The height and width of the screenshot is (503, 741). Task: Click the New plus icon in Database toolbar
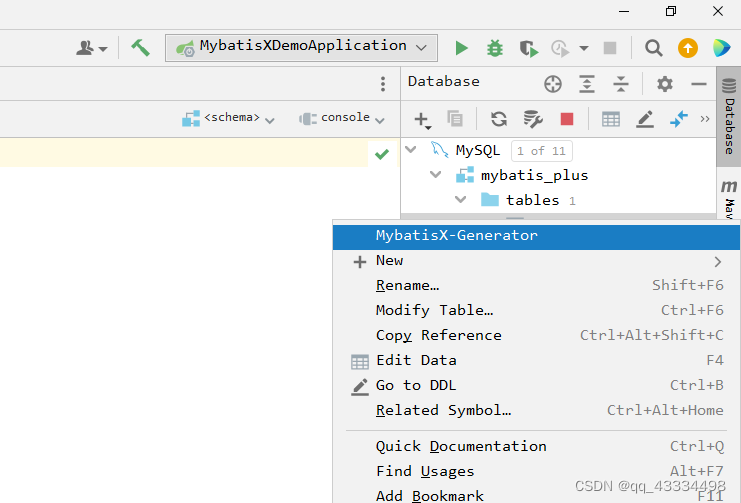pyautogui.click(x=421, y=120)
